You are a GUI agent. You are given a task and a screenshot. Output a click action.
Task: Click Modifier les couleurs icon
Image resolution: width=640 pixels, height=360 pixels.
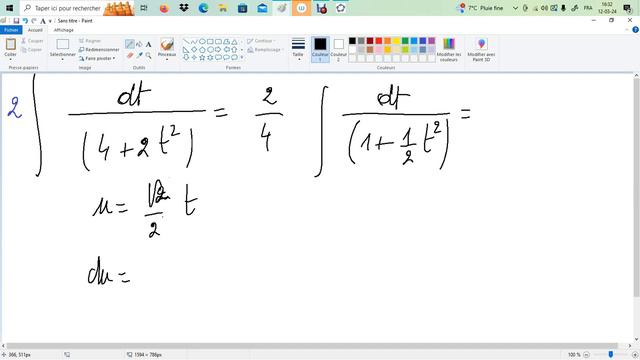click(x=449, y=44)
